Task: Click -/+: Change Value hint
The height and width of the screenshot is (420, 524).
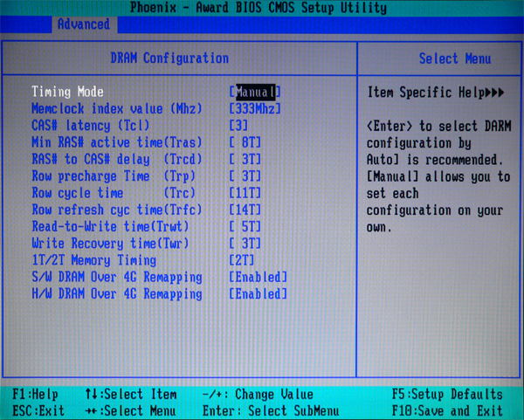Action: (258, 395)
